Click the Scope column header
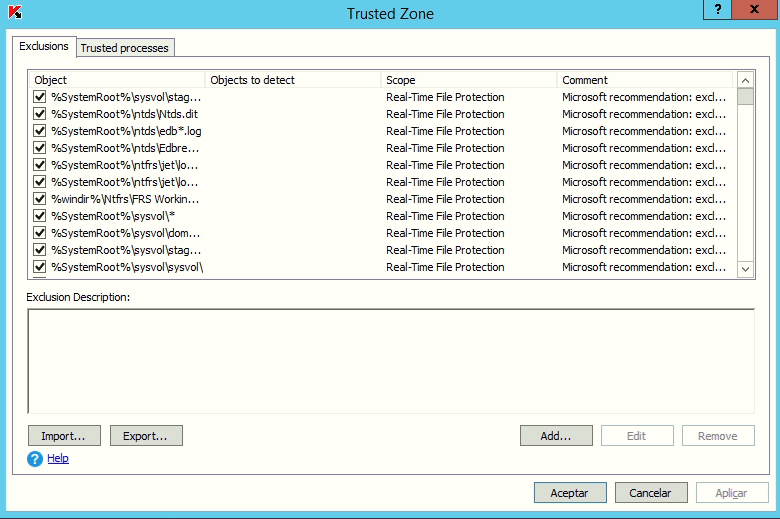The width and height of the screenshot is (780, 519). tap(469, 80)
